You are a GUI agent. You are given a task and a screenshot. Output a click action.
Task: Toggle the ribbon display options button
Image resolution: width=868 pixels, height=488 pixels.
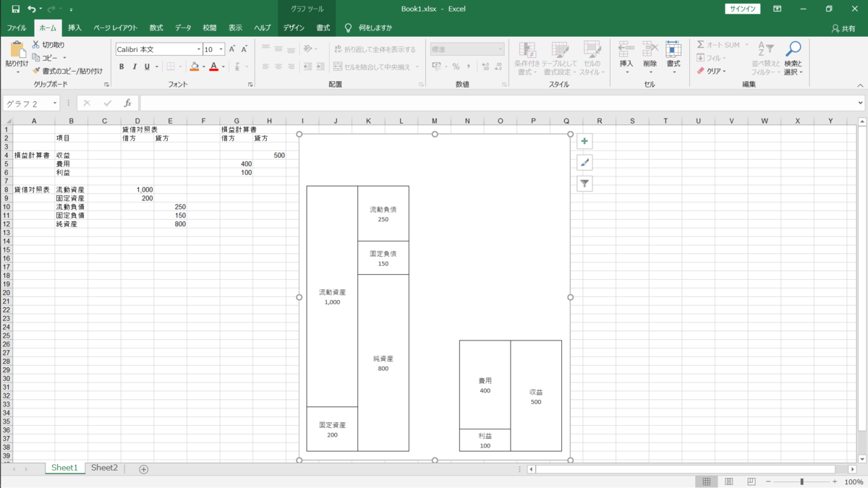coord(777,9)
